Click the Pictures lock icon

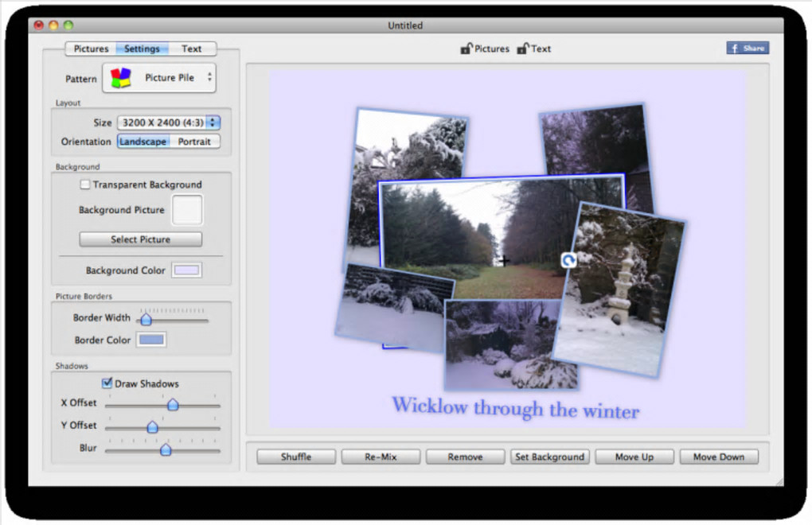[466, 49]
